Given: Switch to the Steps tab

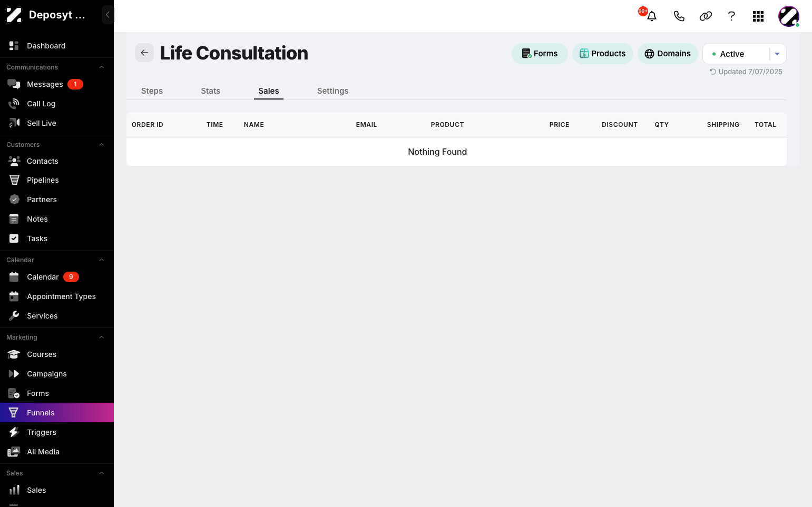Looking at the screenshot, I should (x=152, y=91).
